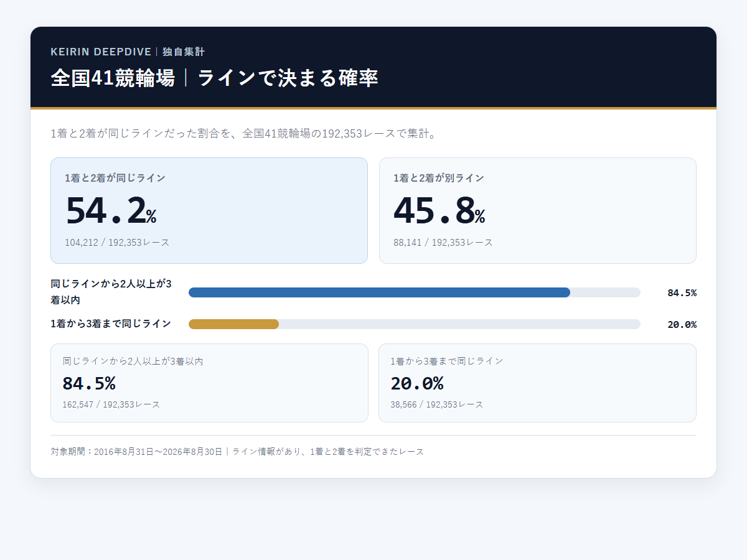Click the count 38,566 / 192,353レース
The image size is (747, 560).
click(437, 404)
